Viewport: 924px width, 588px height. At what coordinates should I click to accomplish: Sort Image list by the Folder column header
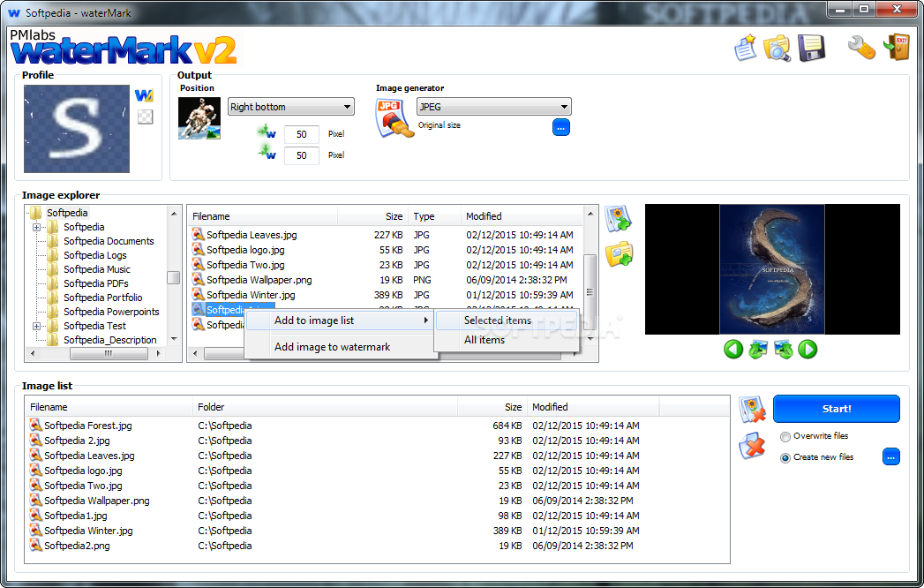pos(325,407)
